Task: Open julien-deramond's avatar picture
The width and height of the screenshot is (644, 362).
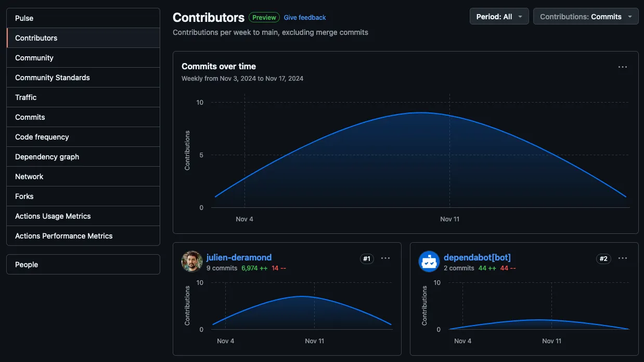Action: pos(191,261)
